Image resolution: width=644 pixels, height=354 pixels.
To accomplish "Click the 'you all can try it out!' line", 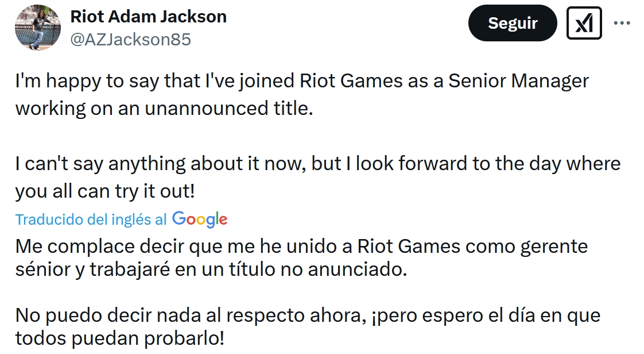I will coord(105,191).
